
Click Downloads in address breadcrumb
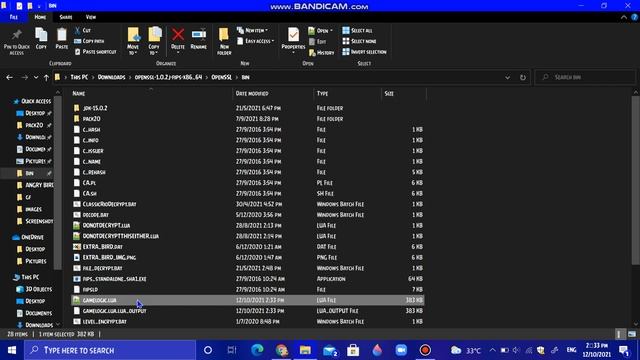pos(111,77)
